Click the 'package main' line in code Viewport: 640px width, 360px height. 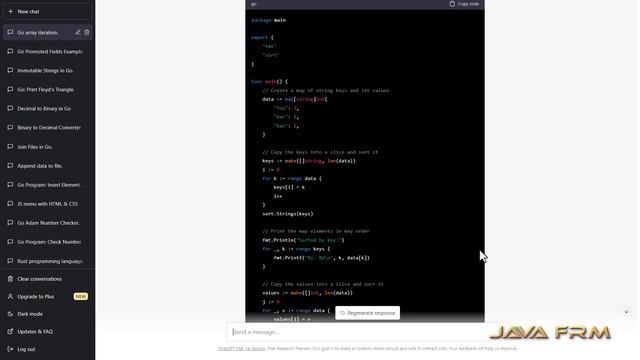(269, 20)
